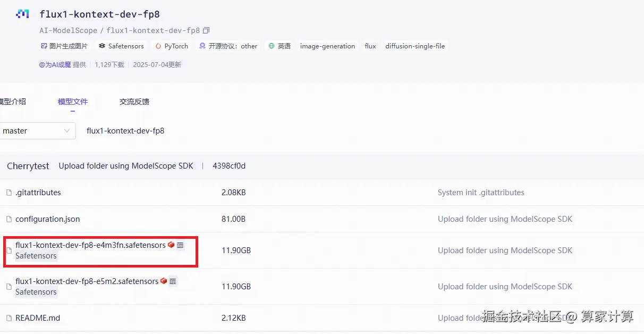The height and width of the screenshot is (334, 644).
Task: Click the 开源协议：other license tag
Action: tap(228, 46)
